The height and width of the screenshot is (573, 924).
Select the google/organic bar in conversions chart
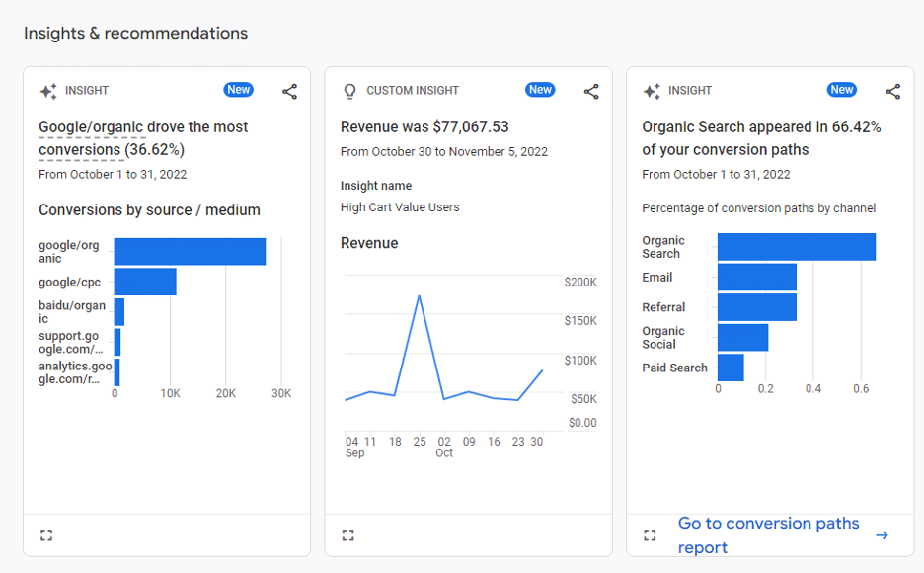[x=190, y=252]
